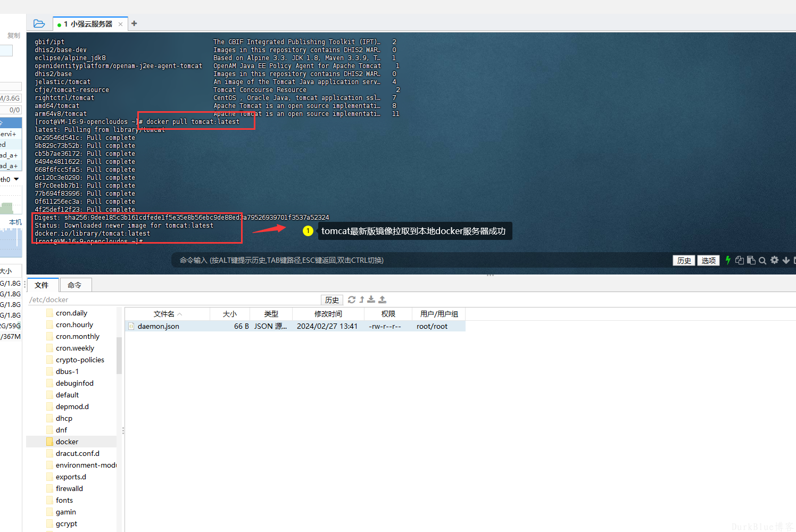The height and width of the screenshot is (532, 796).
Task: Select the 小强云服务器 terminal tab
Action: (90, 24)
